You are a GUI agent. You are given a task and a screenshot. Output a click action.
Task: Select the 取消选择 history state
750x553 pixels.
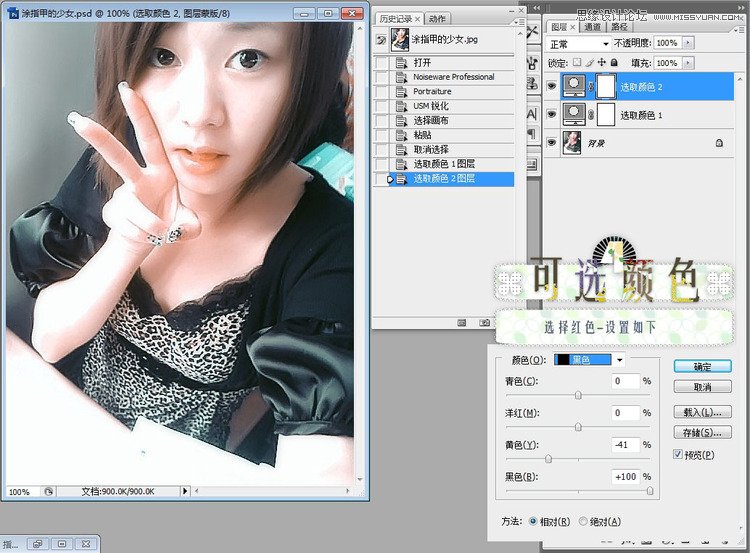453,149
